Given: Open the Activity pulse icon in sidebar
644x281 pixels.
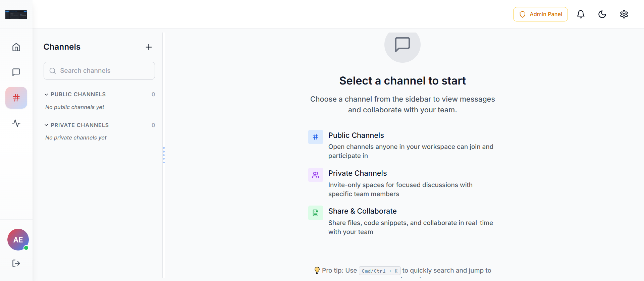Looking at the screenshot, I should coord(16,123).
